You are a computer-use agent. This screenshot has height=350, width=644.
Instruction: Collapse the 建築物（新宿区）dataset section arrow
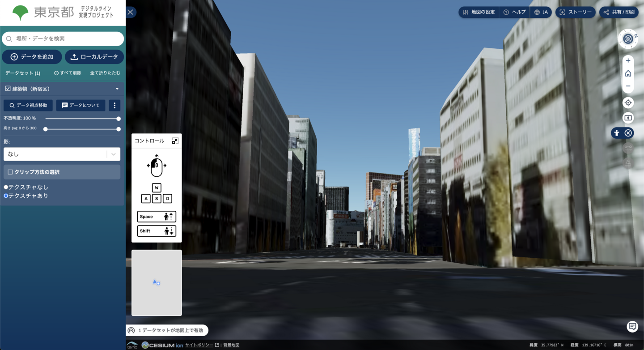[x=117, y=89]
